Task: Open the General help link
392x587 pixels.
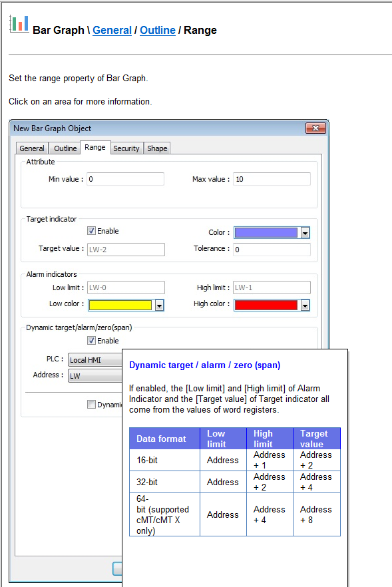Action: click(x=112, y=31)
